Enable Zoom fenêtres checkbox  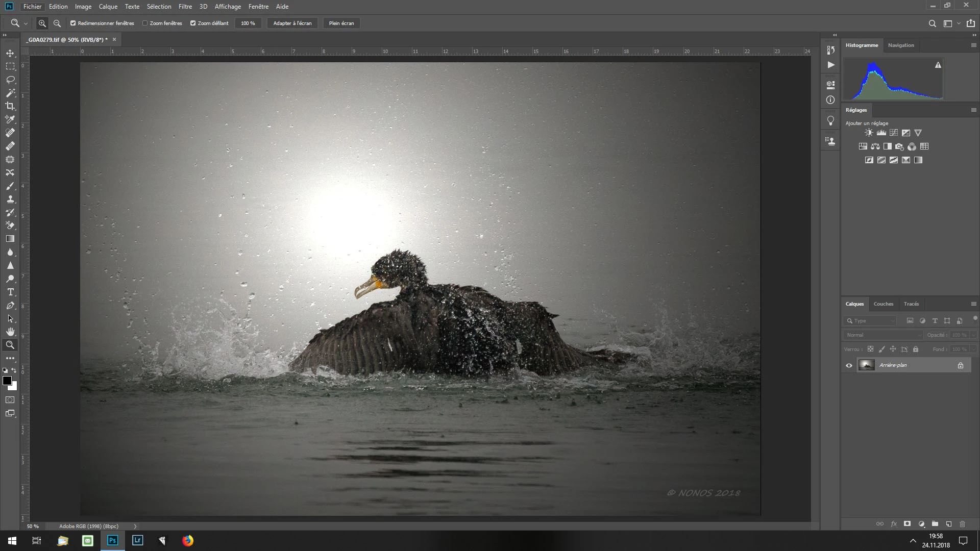[145, 23]
